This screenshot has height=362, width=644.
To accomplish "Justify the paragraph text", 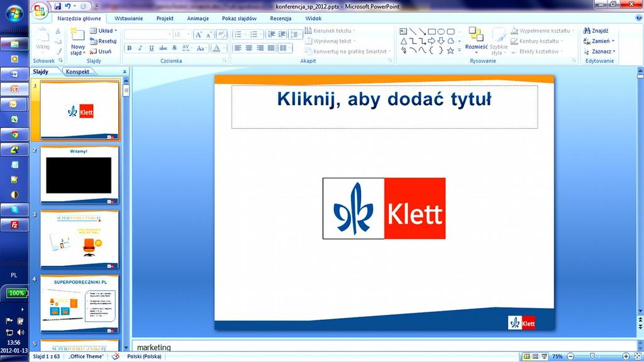I will (271, 48).
